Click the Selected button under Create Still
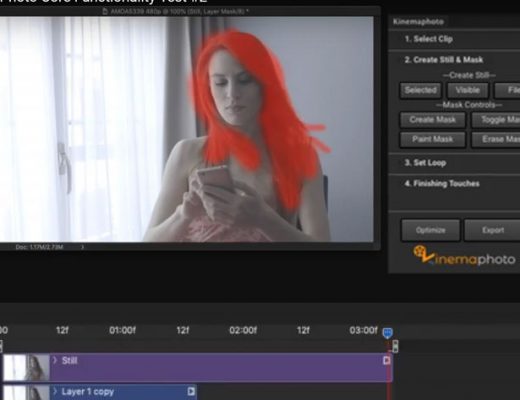 click(420, 90)
